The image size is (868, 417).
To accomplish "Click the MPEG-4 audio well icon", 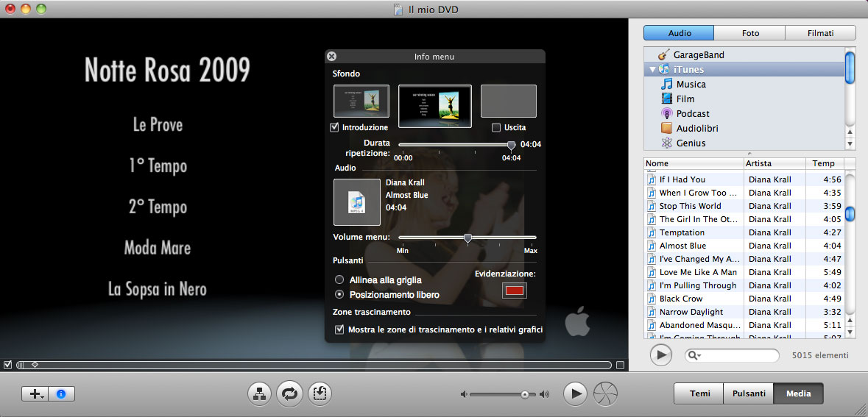I will tap(356, 202).
